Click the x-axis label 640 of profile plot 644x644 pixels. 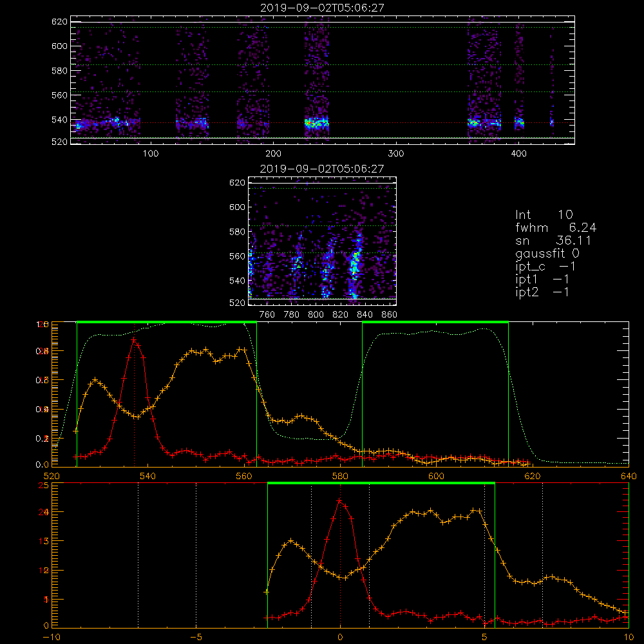629,476
